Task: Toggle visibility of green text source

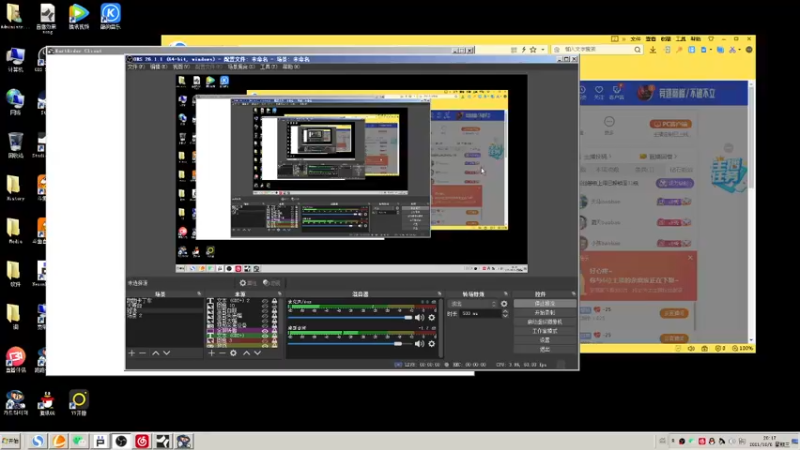Action: 265,336
